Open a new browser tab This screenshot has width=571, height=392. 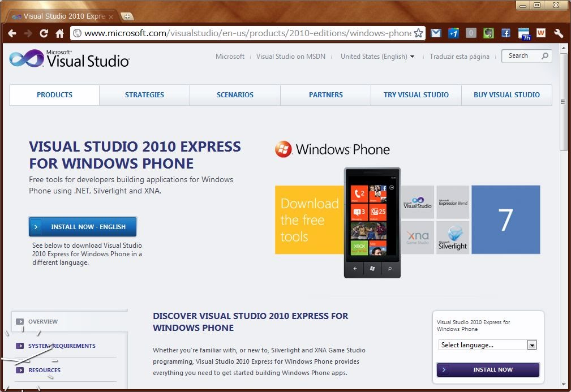[127, 16]
